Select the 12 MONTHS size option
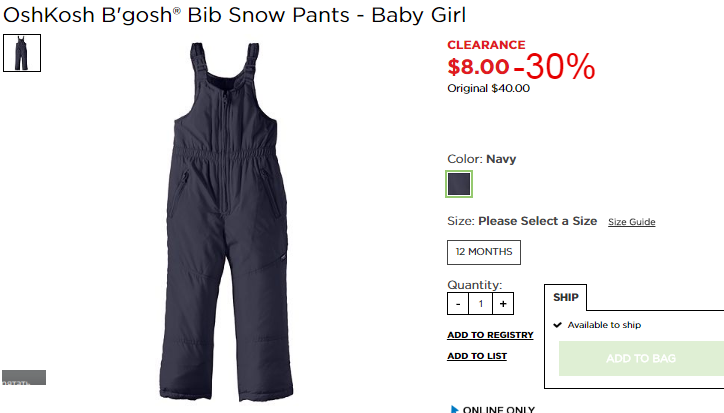This screenshot has width=724, height=413. pyautogui.click(x=483, y=252)
